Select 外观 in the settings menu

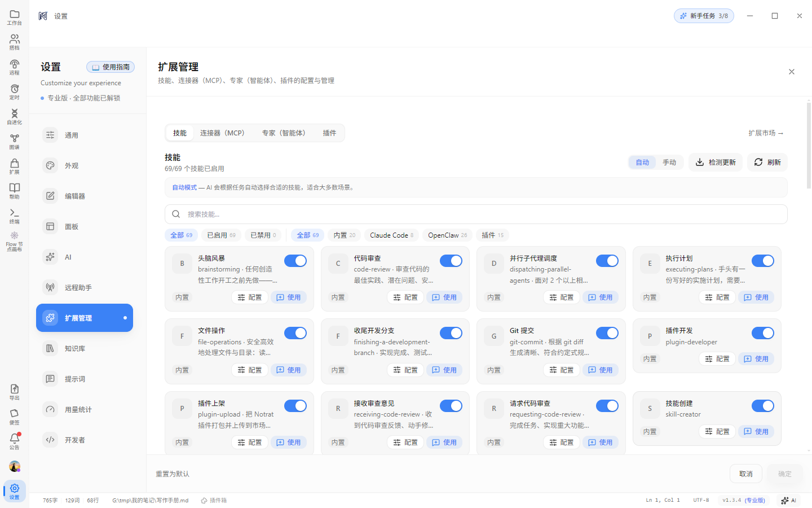click(x=85, y=166)
